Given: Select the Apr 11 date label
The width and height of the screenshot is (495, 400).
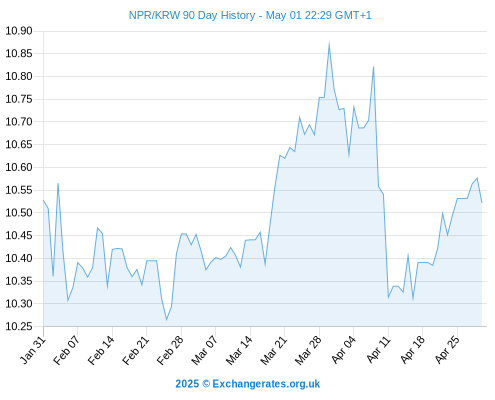Looking at the screenshot, I should [x=379, y=351].
